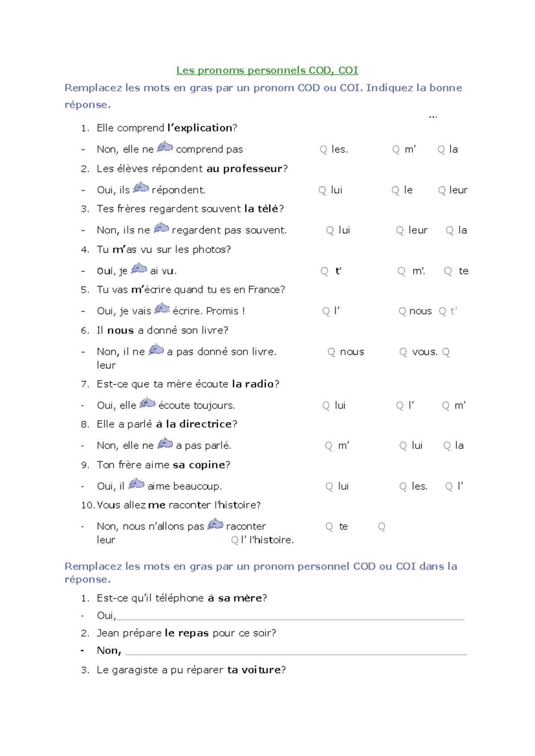This screenshot has width=535, height=756.
Task: Click the answer blank after bold "Non,"
Action: [x=296, y=651]
